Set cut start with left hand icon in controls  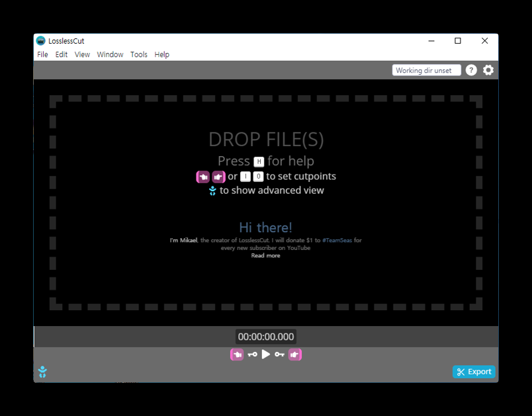click(237, 354)
